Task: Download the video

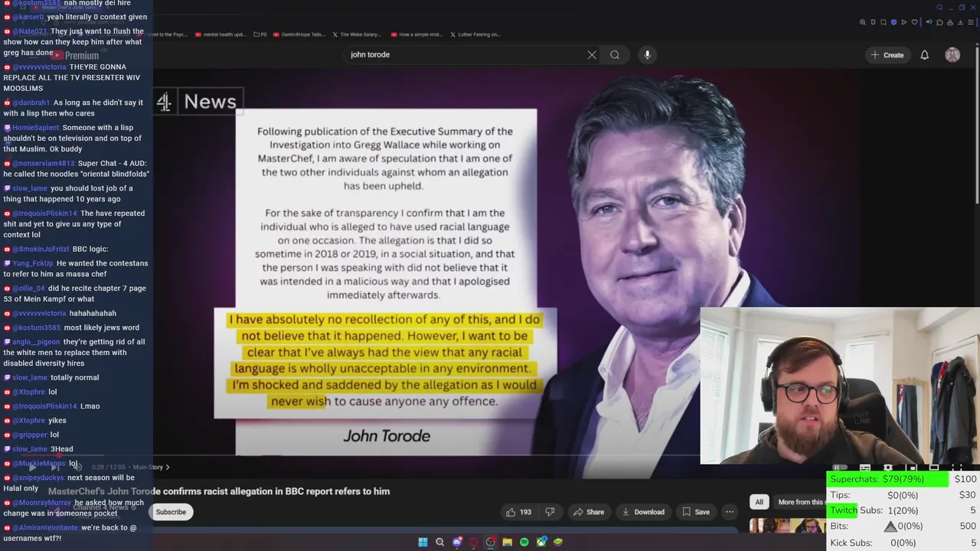Action: pyautogui.click(x=643, y=512)
